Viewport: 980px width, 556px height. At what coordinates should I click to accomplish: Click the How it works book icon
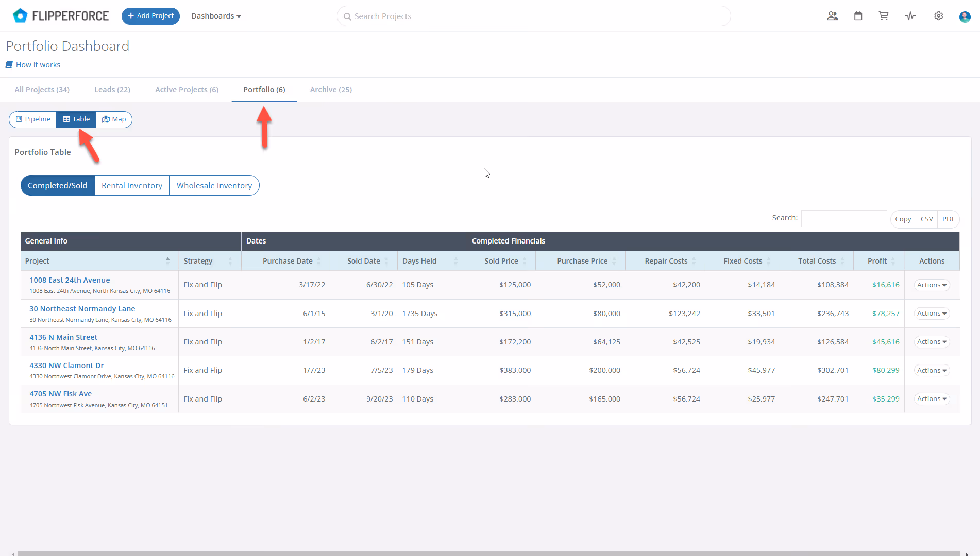[9, 65]
